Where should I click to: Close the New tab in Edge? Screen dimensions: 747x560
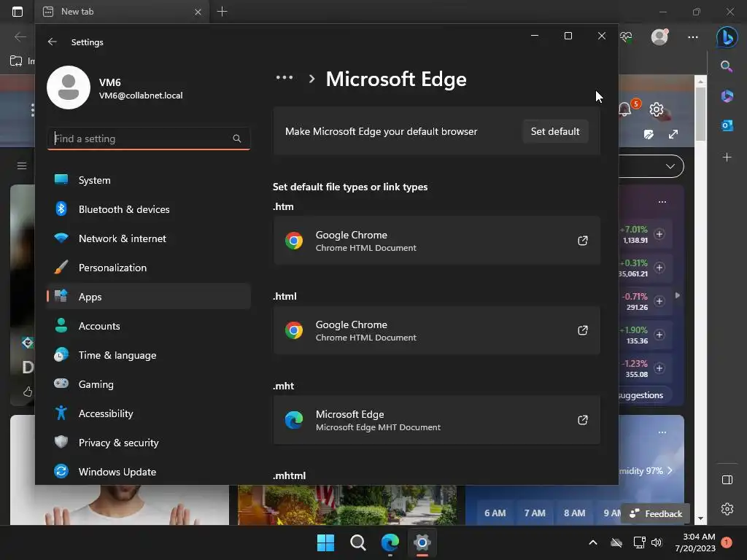point(198,12)
